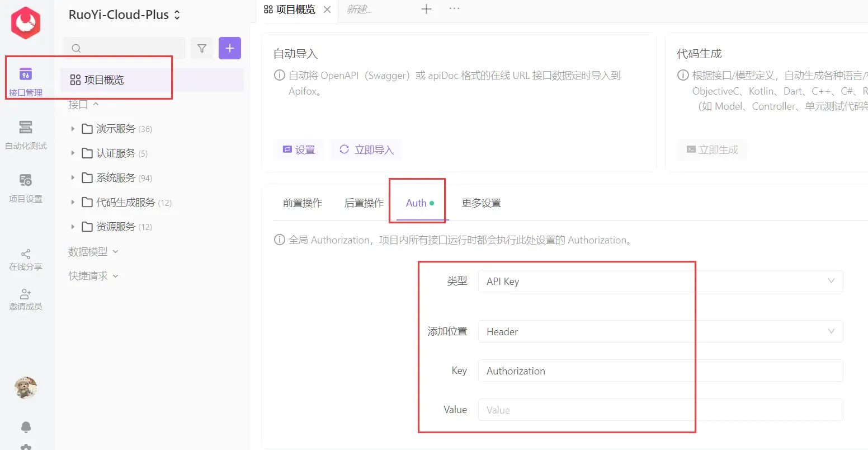
Task: Collapse the 接口 section
Action: 83,104
